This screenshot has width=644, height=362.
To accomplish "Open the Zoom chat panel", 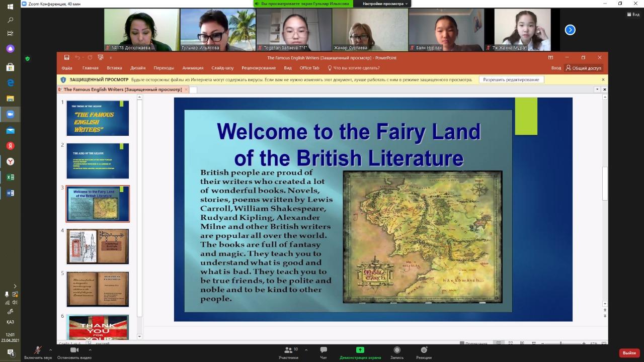I will (x=324, y=350).
